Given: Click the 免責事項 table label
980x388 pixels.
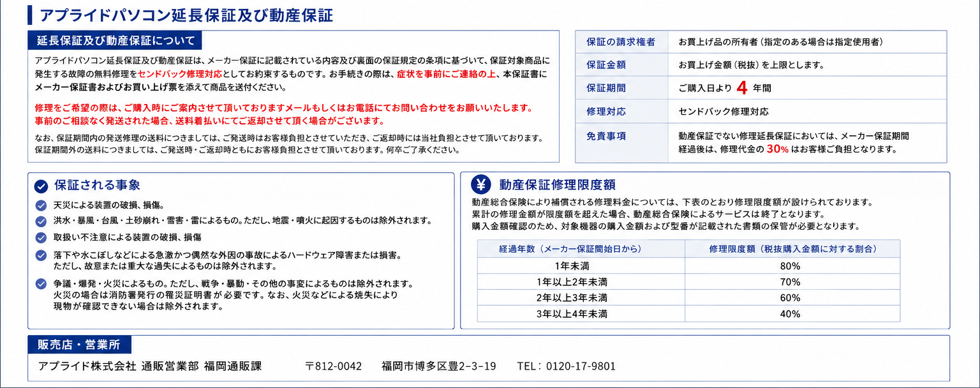Looking at the screenshot, I should point(605,135).
